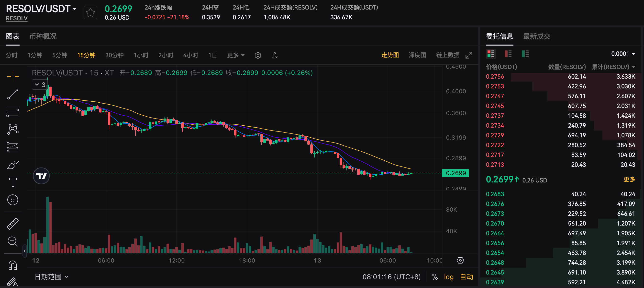Open the 累计(RESOLV) column dropdown
The height and width of the screenshot is (288, 644).
tap(613, 67)
